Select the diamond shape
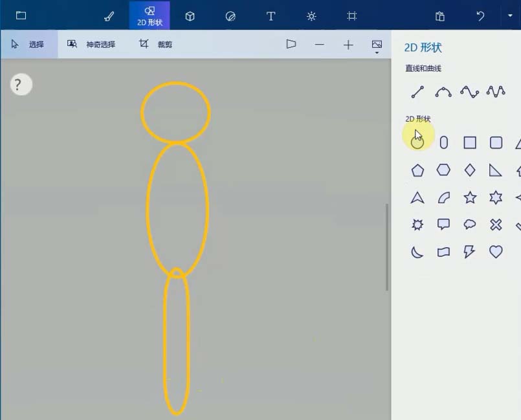The image size is (521, 420). (469, 170)
